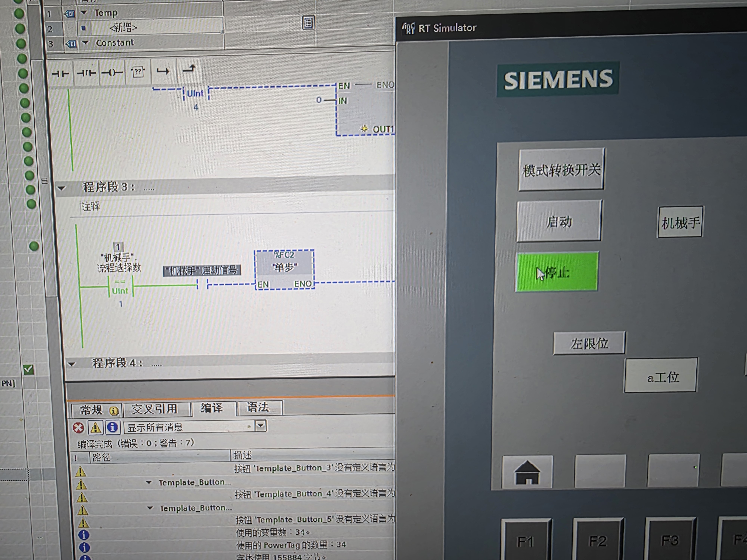Insert an empty box instruction
747x560 pixels.
[138, 71]
